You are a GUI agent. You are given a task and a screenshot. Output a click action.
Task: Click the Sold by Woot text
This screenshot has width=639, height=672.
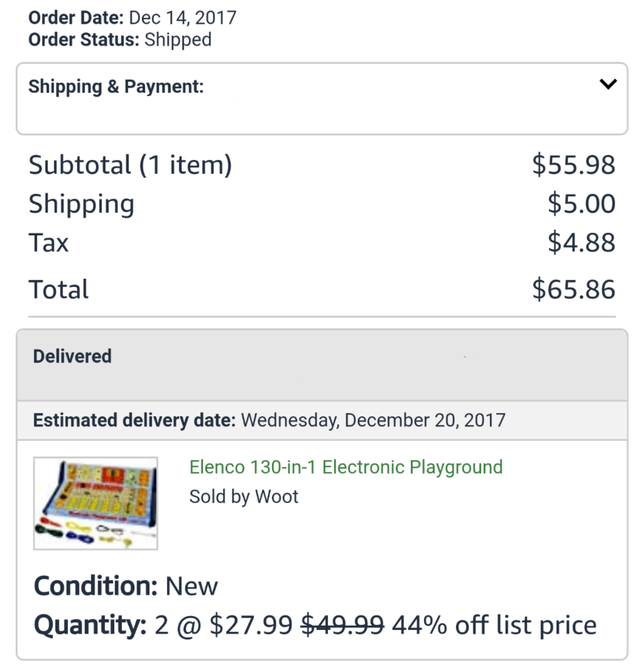pyautogui.click(x=243, y=496)
